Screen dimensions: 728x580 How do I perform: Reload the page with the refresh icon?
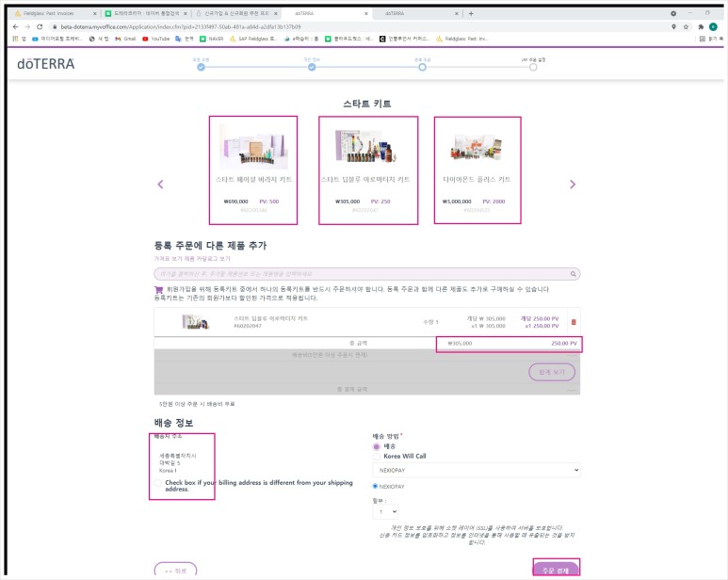click(x=40, y=27)
